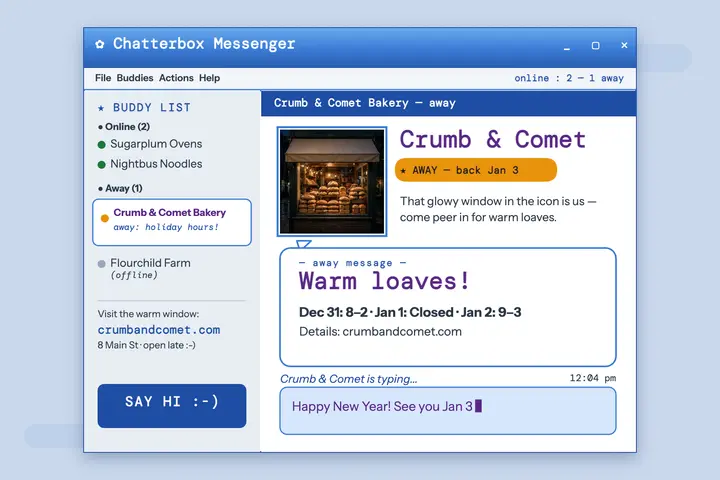Click the 'Warm loaves!' away message title
This screenshot has width=720, height=480.
[x=384, y=281]
